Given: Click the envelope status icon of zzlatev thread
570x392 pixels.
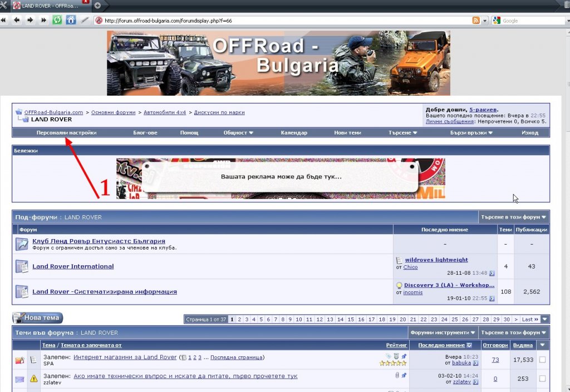Looking at the screenshot, I should pyautogui.click(x=19, y=379).
